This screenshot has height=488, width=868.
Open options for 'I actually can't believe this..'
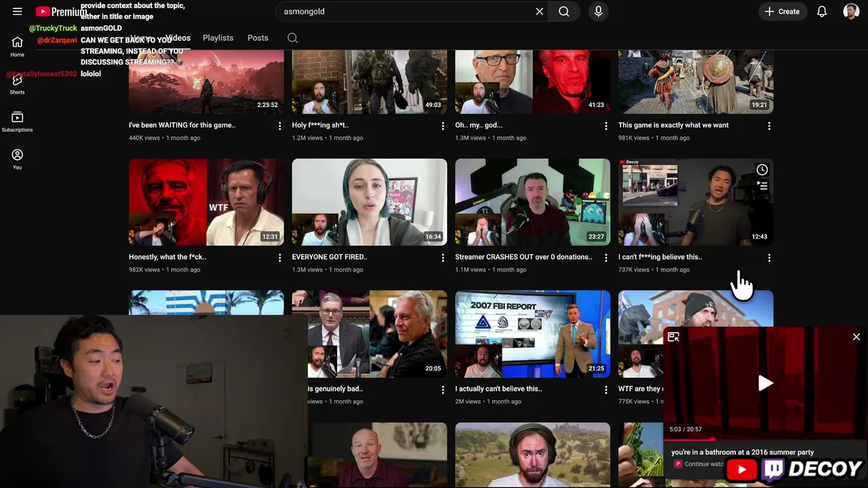point(606,390)
